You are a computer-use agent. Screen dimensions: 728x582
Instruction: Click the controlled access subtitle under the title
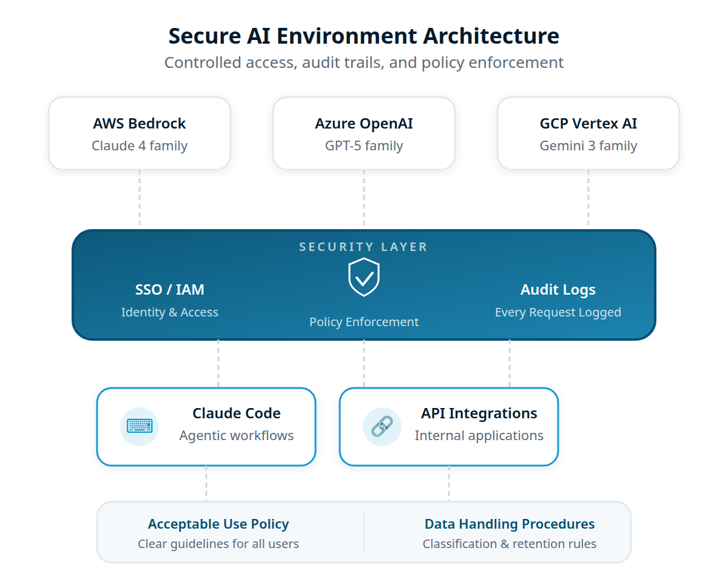click(x=364, y=62)
